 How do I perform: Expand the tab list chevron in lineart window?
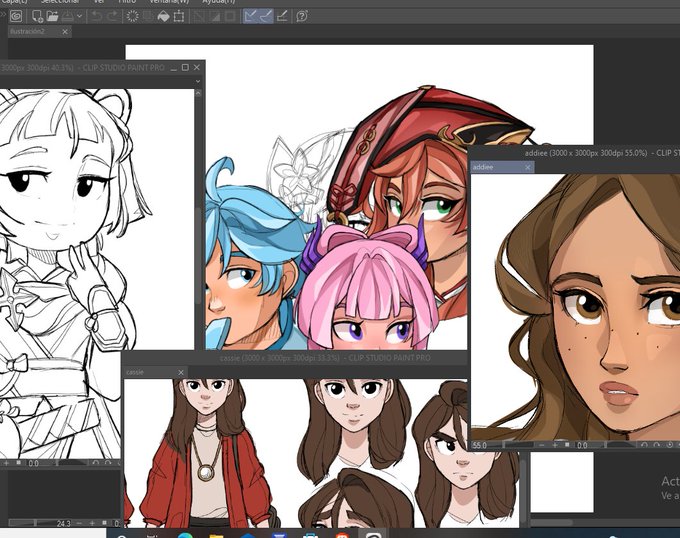click(198, 81)
